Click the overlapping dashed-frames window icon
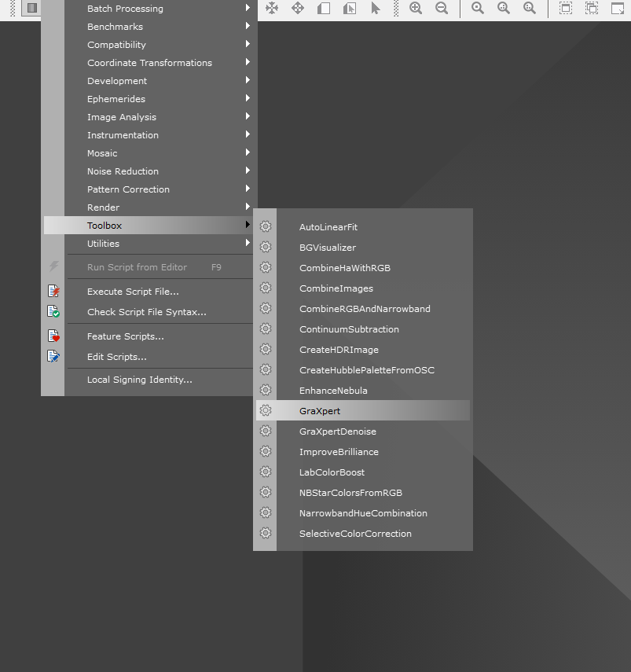The width and height of the screenshot is (631, 672). [x=592, y=8]
